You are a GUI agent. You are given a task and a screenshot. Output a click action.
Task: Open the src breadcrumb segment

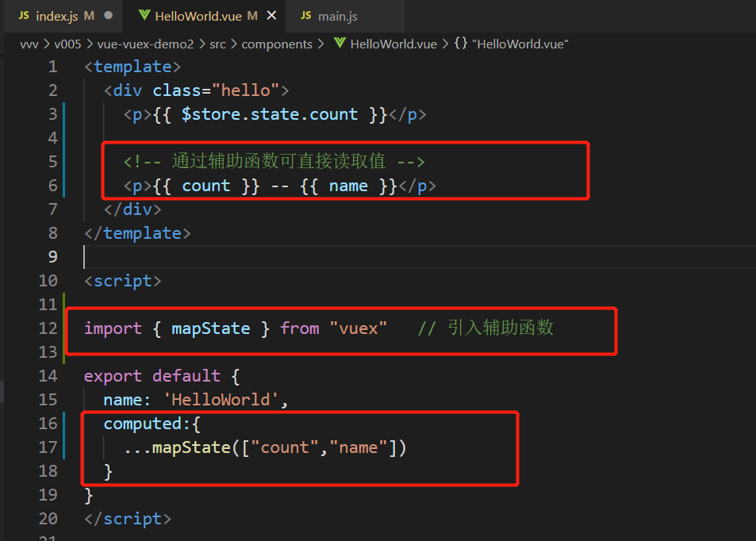pyautogui.click(x=217, y=44)
